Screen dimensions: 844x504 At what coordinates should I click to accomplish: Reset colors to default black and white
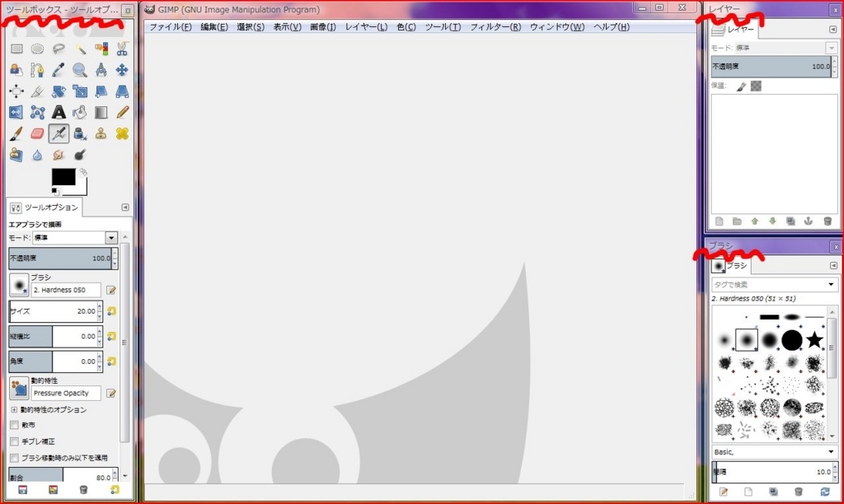(x=54, y=191)
